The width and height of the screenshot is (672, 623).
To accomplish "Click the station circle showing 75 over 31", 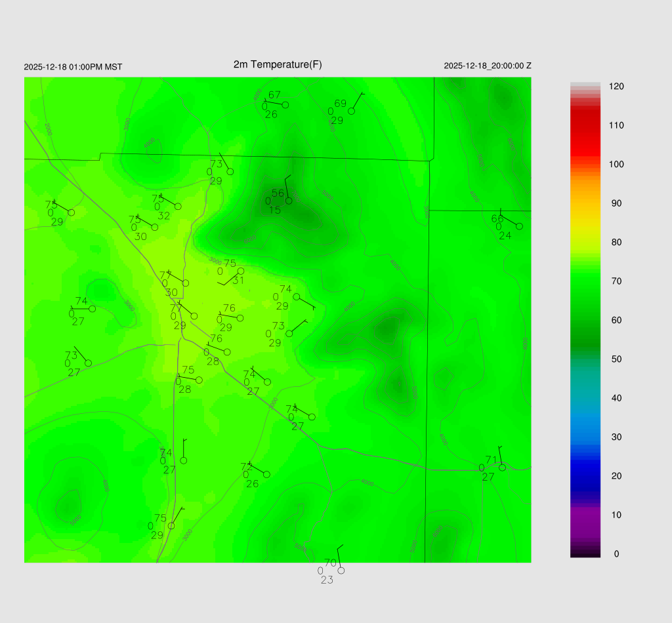I will tap(241, 271).
